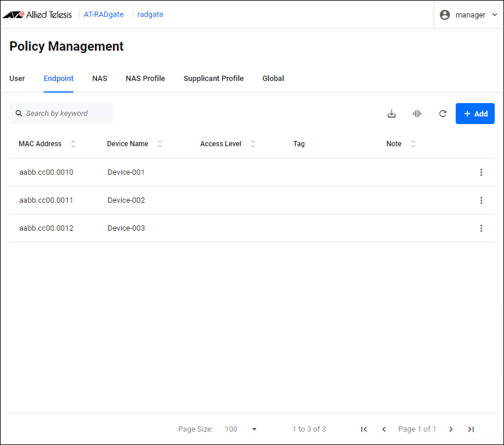Sort by Access Level column

pos(253,144)
